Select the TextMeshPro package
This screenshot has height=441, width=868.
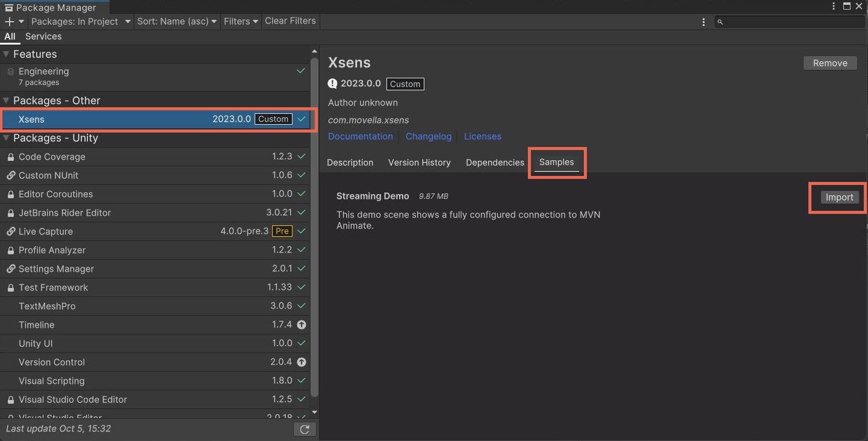tap(47, 306)
